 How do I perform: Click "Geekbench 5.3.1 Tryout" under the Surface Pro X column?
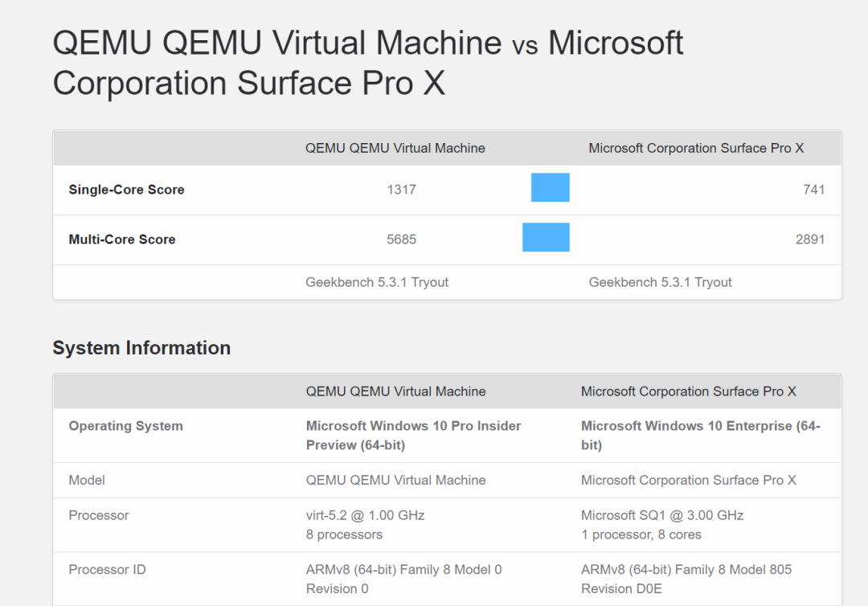coord(660,282)
